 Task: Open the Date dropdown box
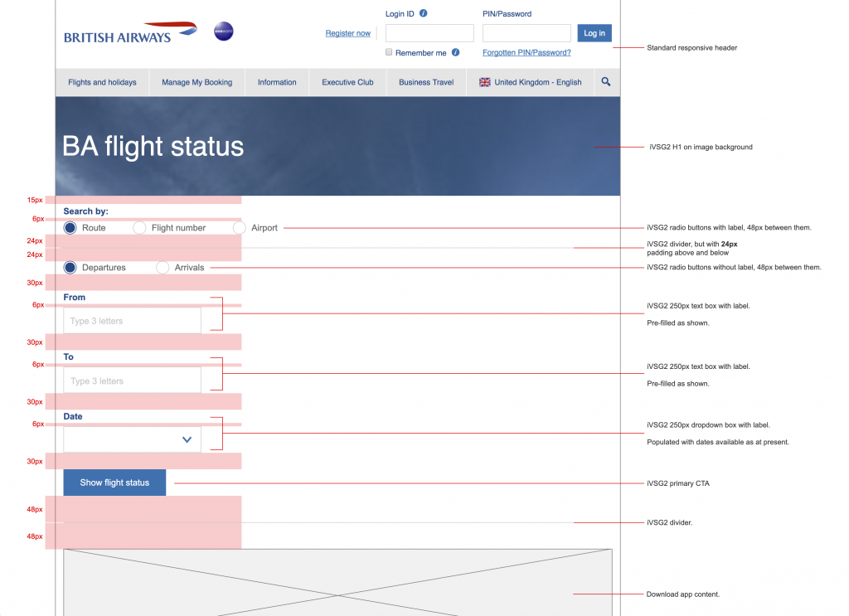(133, 439)
